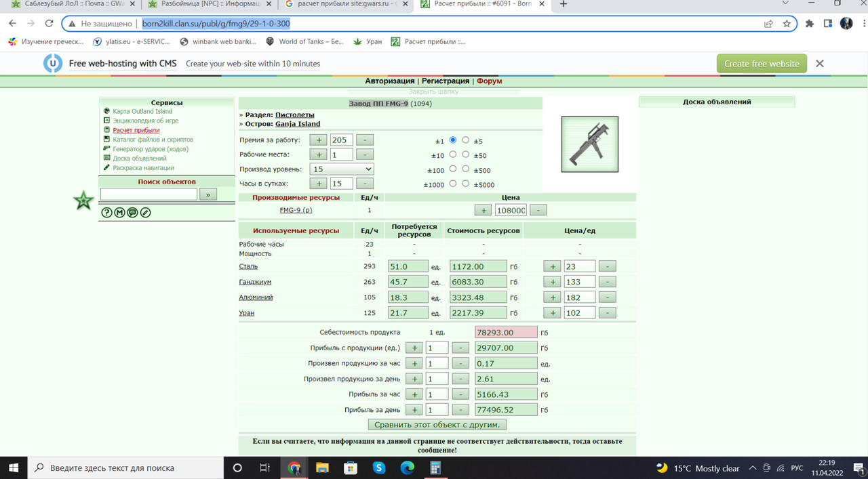Open Chrome from the taskbar
The width and height of the screenshot is (868, 479).
(294, 467)
